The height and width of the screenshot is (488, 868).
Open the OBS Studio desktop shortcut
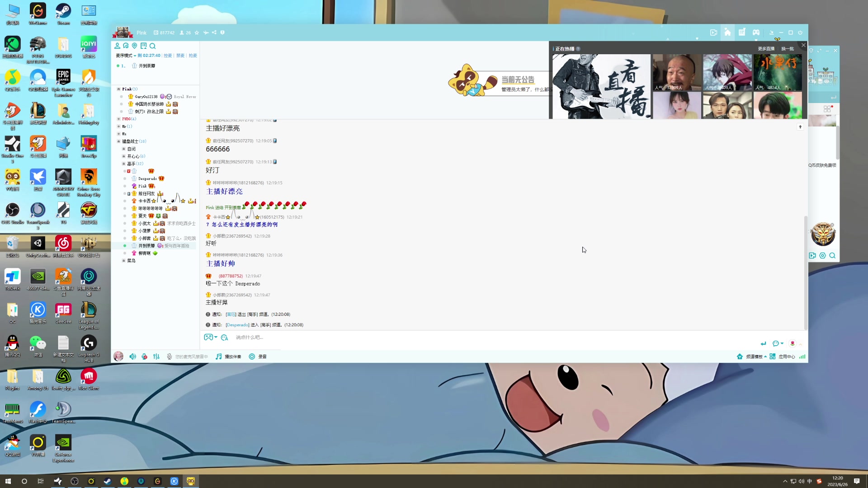(13, 213)
